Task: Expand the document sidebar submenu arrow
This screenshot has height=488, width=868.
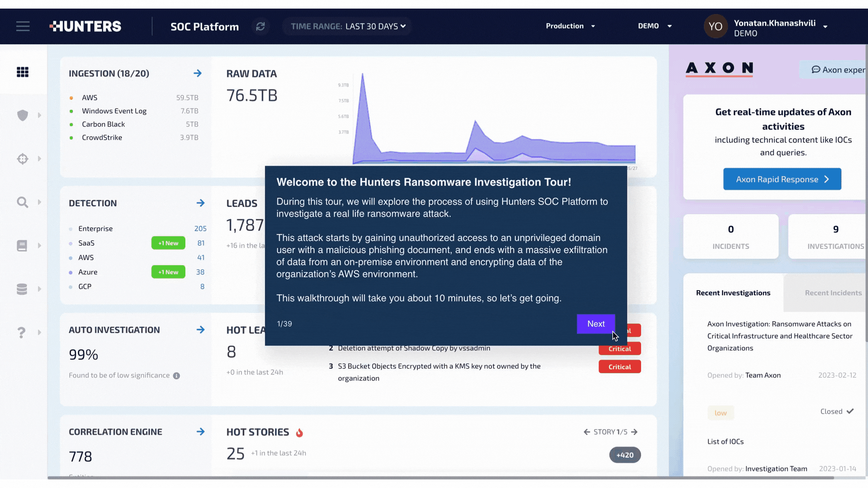Action: [x=39, y=245]
